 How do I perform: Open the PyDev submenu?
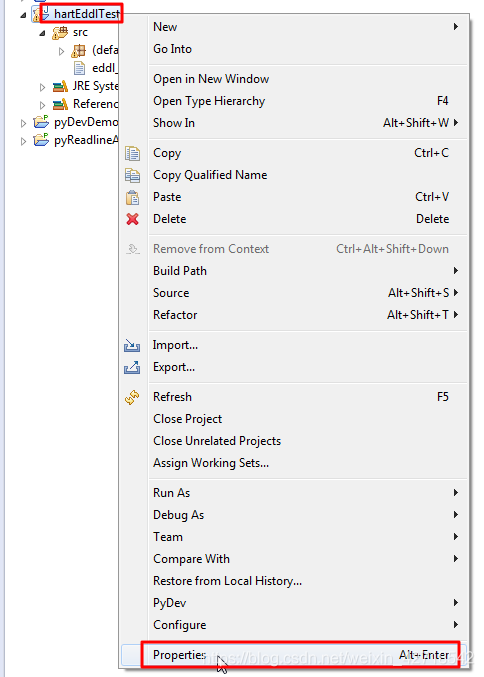(307, 603)
